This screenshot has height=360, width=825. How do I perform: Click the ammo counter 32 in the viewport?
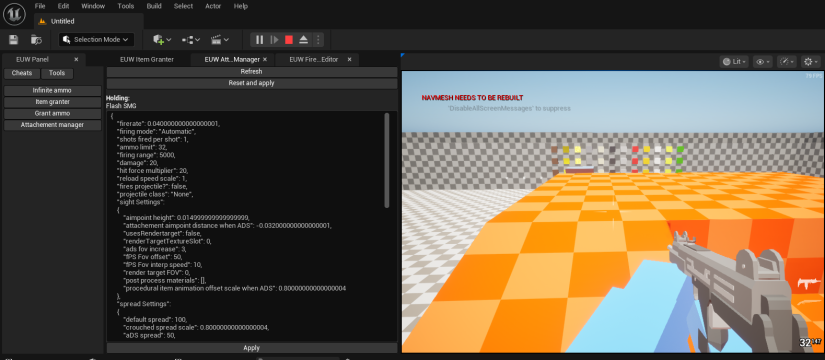point(806,343)
